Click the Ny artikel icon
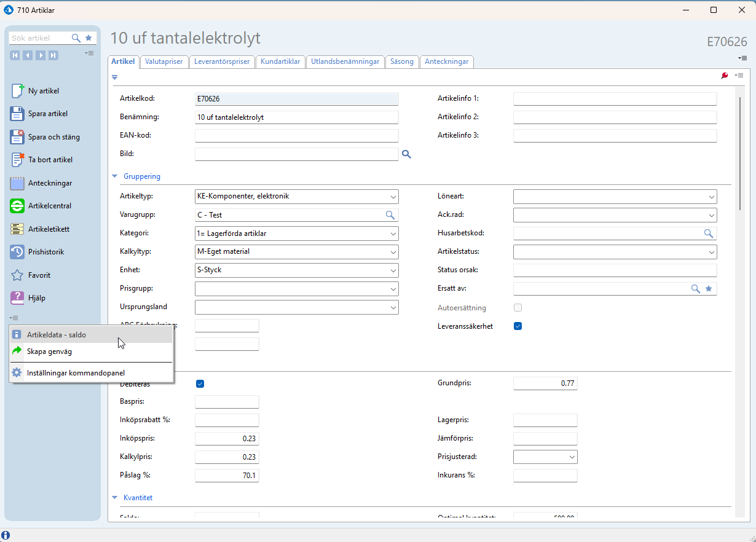The width and height of the screenshot is (756, 542). [x=18, y=91]
